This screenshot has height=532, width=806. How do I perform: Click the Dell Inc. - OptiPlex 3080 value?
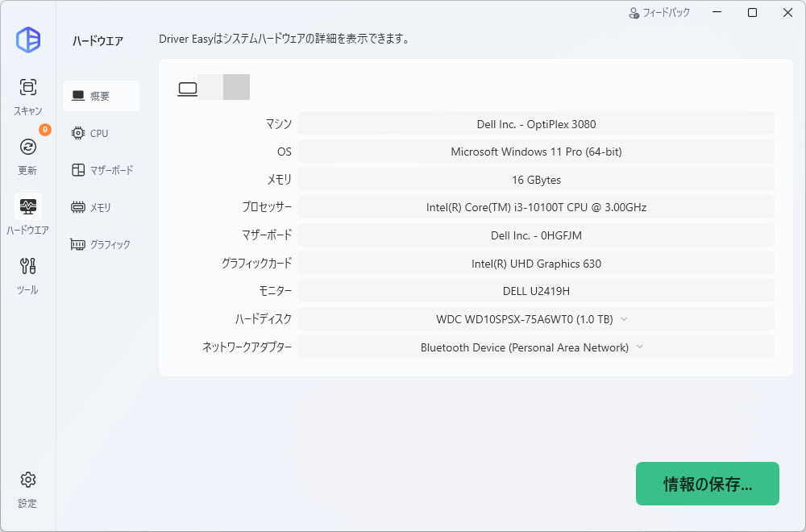[x=536, y=124]
